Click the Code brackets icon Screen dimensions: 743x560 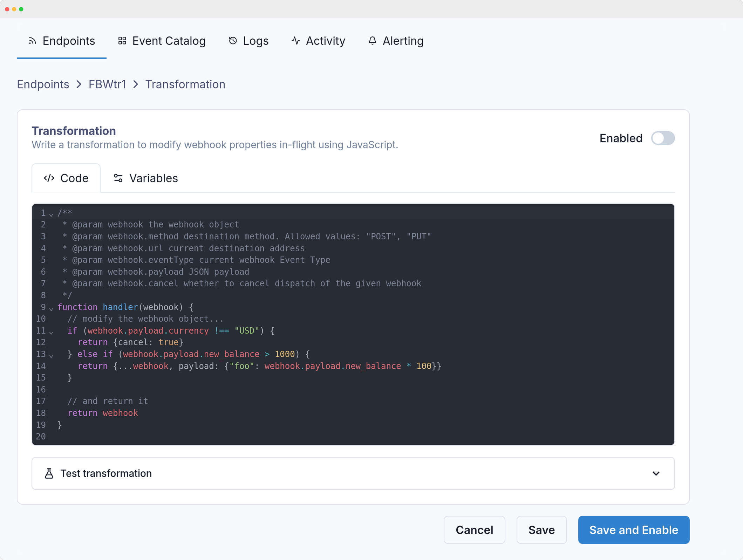pyautogui.click(x=49, y=178)
